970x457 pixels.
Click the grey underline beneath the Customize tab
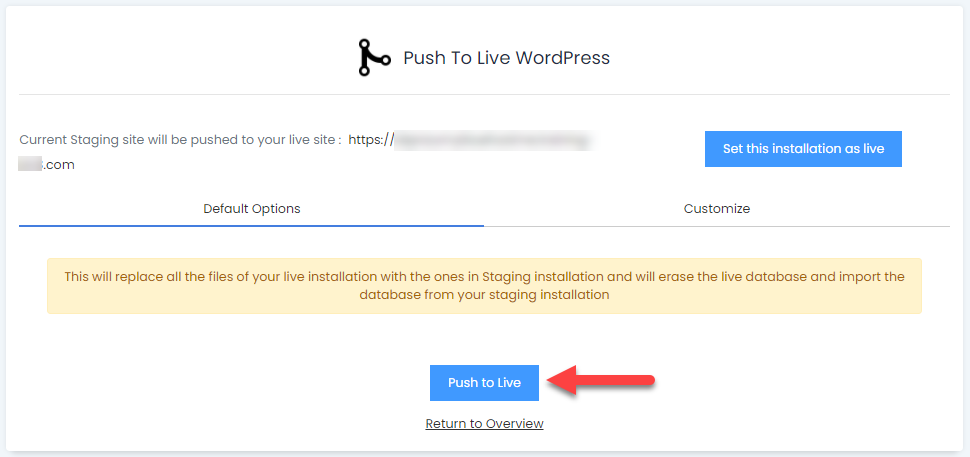pos(716,226)
